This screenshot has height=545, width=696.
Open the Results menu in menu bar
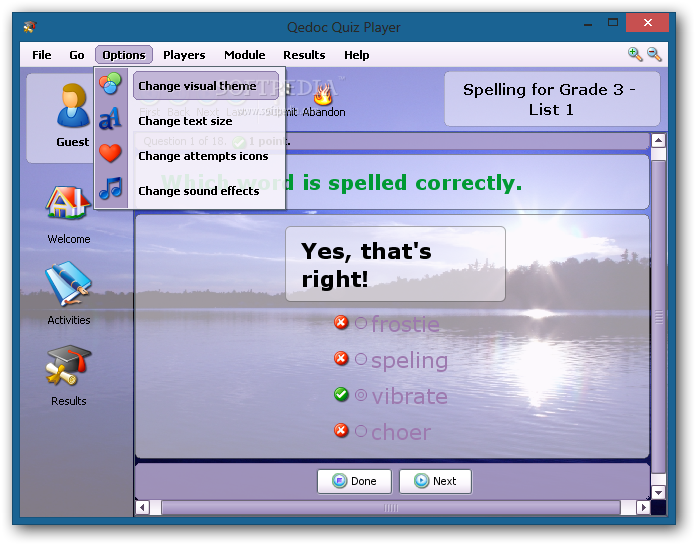[x=304, y=55]
